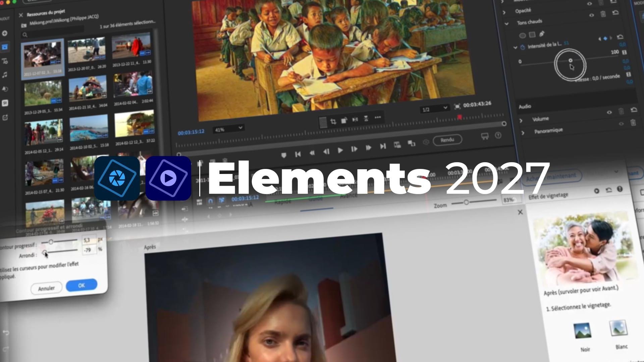This screenshot has height=362, width=644.
Task: Select the pen mask tool under Tons chauds
Action: pos(541,34)
